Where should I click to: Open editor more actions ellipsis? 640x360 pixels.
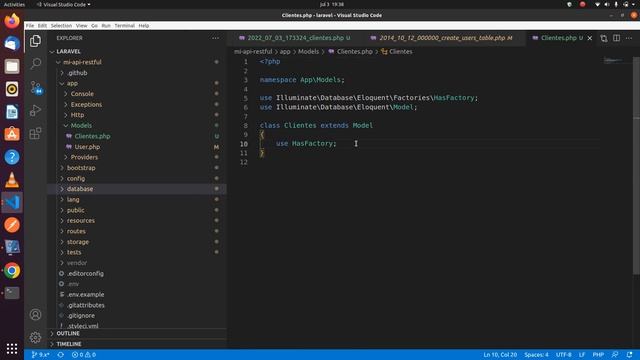tap(629, 38)
